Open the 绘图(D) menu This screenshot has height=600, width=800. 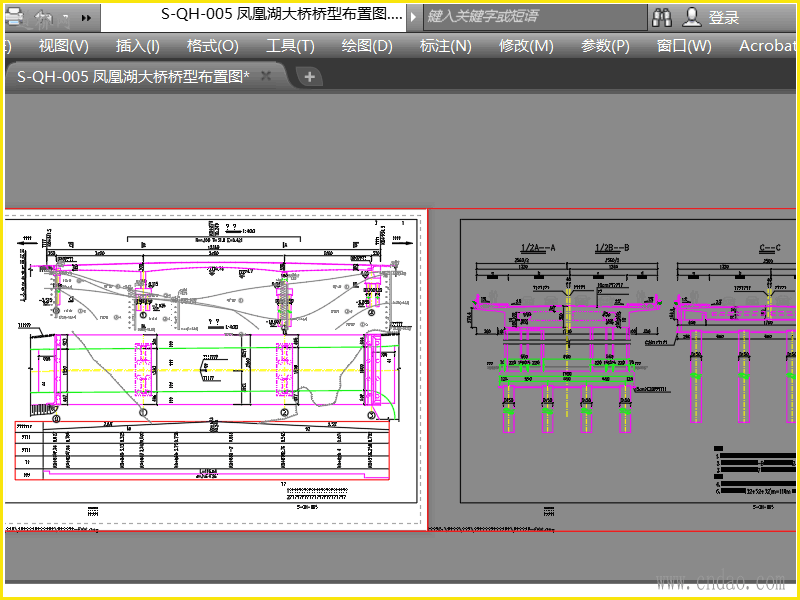click(367, 46)
